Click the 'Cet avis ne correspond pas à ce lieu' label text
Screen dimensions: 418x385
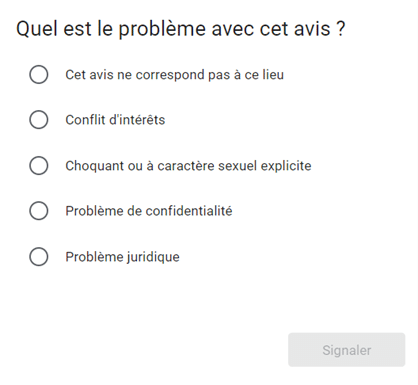coord(174,75)
